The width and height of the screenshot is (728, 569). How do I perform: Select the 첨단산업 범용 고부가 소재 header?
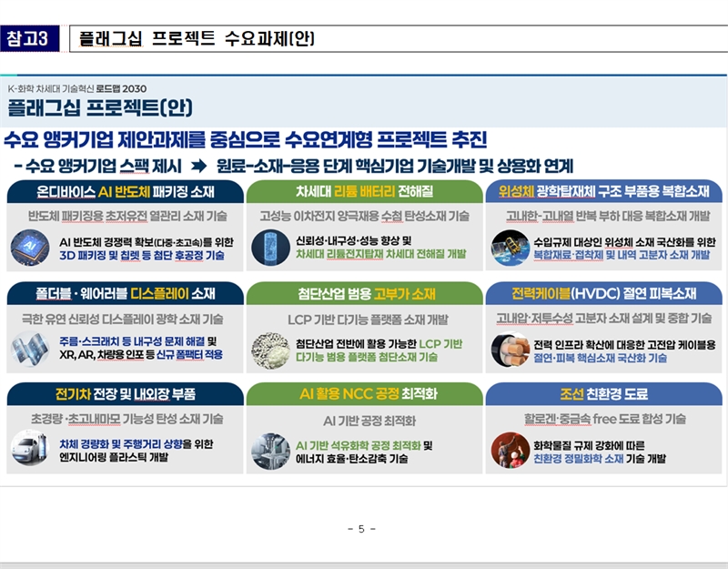(364, 293)
